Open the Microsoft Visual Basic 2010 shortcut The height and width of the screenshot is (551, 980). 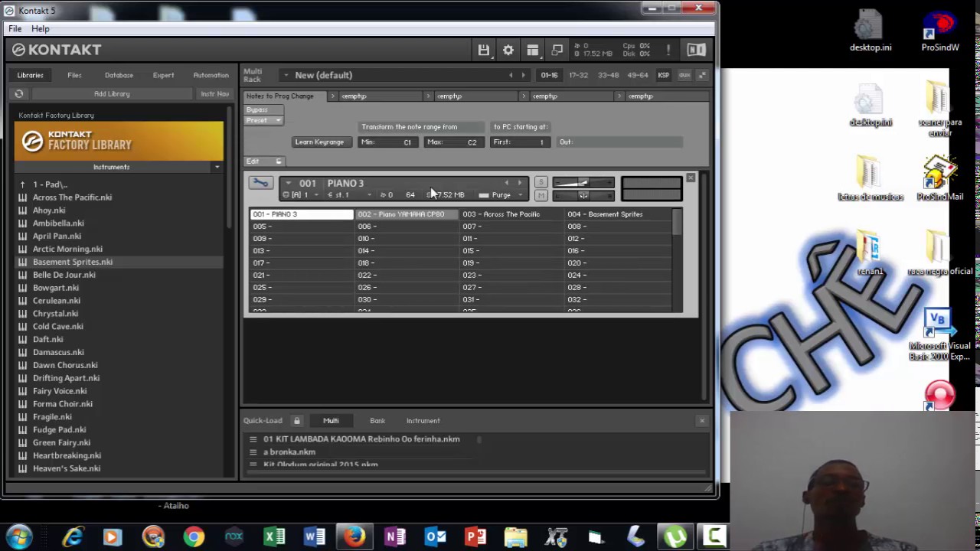click(939, 334)
